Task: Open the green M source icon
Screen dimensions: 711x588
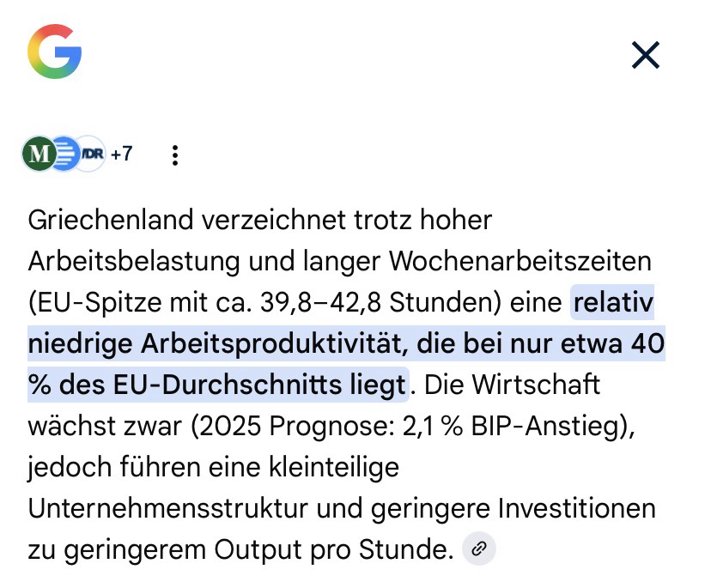Action: (38, 155)
